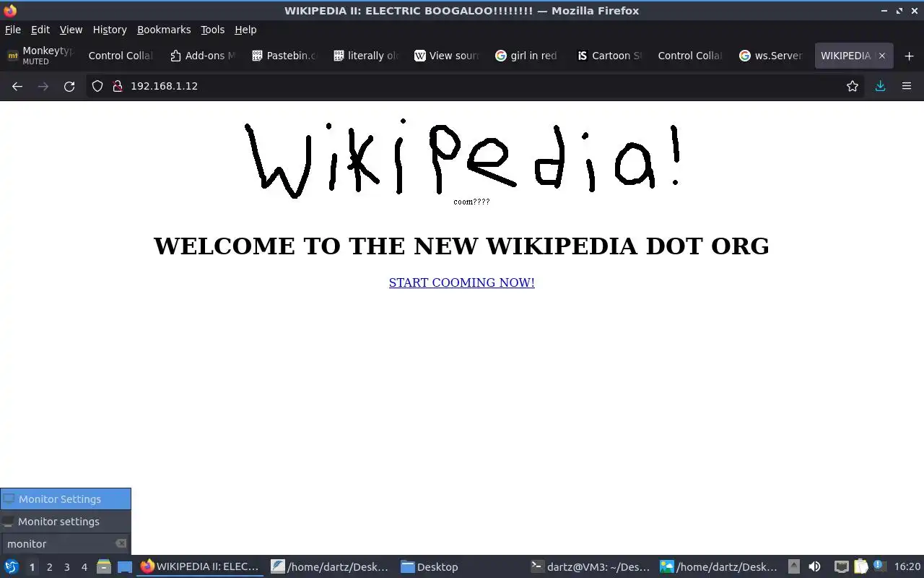The width and height of the screenshot is (924, 578).
Task: Click the browser back arrow
Action: click(x=17, y=86)
